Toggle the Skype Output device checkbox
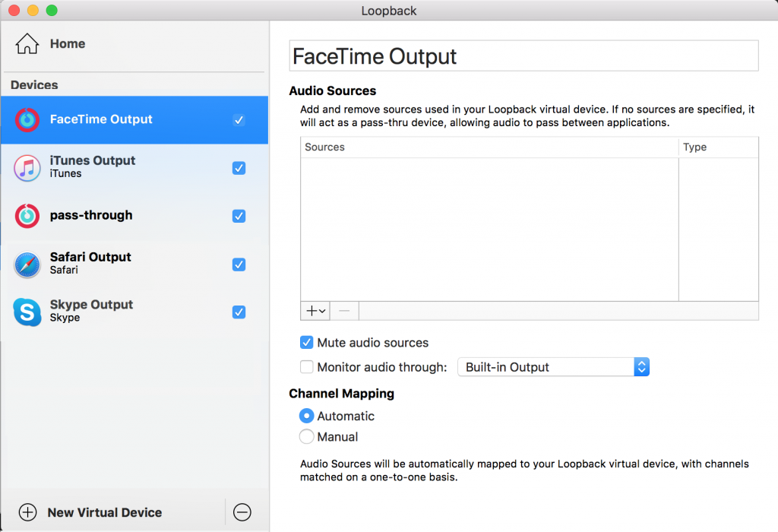The image size is (778, 532). 239,312
